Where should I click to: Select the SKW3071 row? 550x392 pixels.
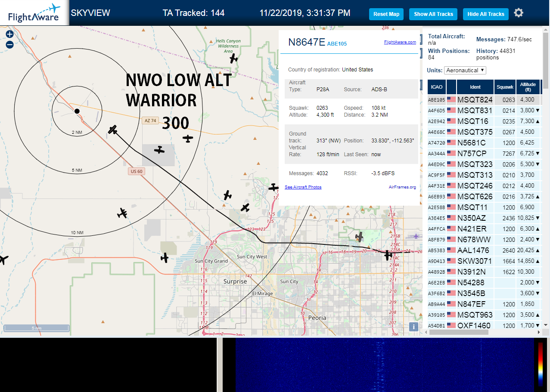tap(484, 261)
